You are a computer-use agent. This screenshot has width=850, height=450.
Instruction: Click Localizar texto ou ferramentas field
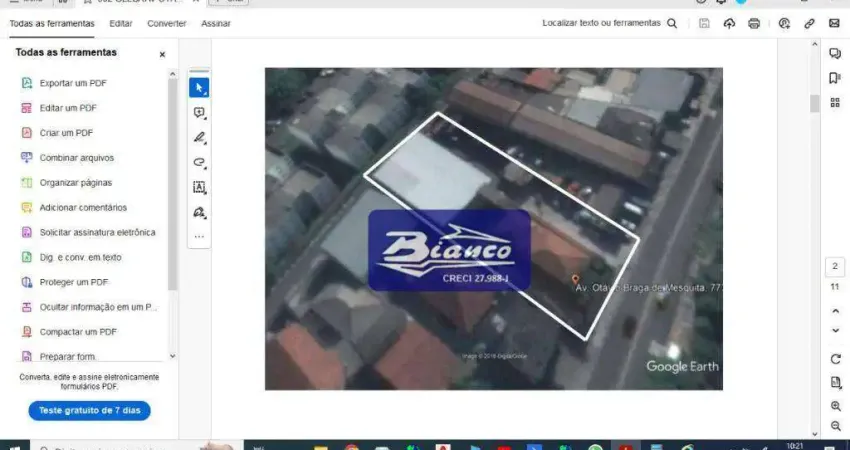(602, 23)
